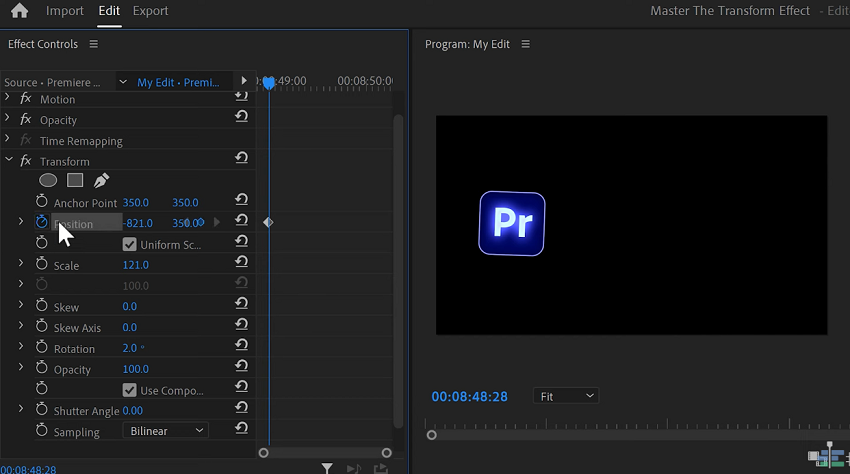Open the Export tab
850x474 pixels.
[x=150, y=11]
